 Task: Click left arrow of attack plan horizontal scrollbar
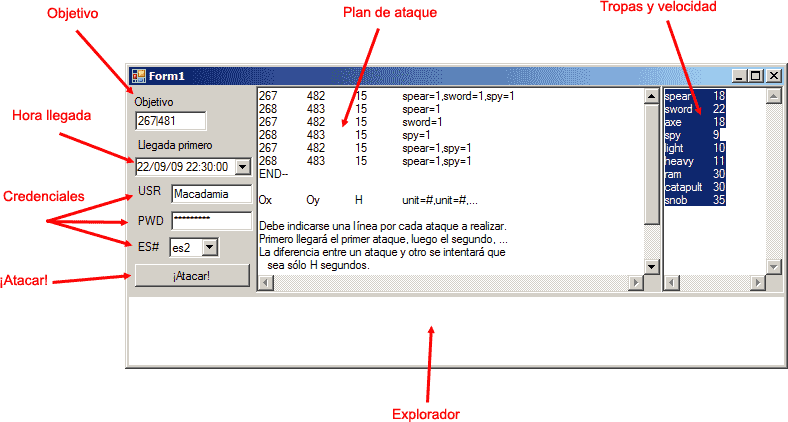click(265, 283)
